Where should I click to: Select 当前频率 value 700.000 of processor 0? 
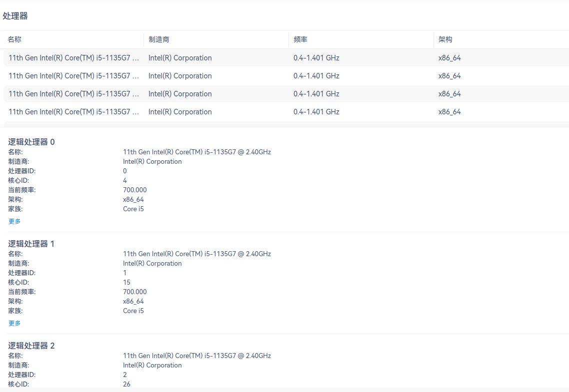point(135,190)
